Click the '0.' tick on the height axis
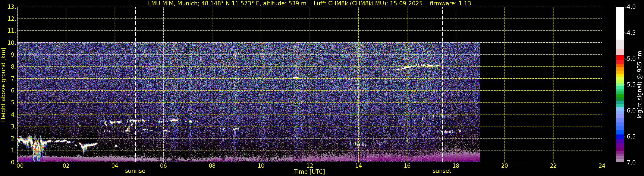 pos(13,162)
